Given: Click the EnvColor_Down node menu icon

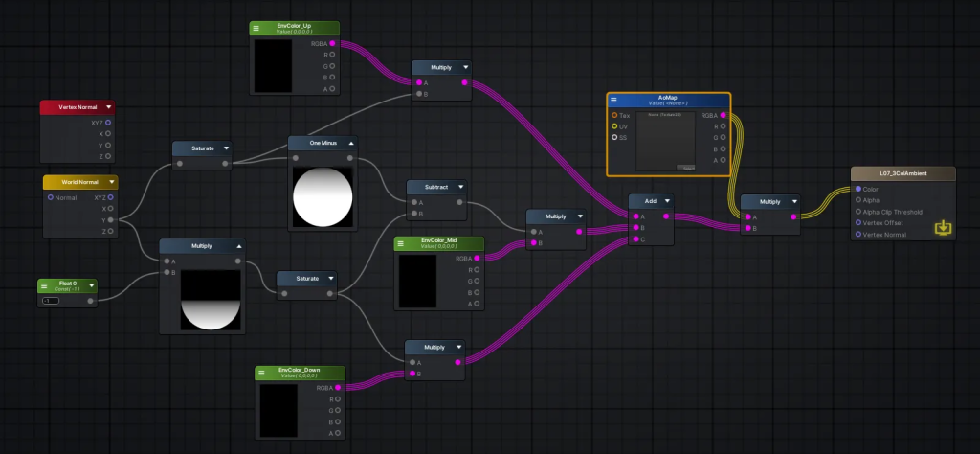Looking at the screenshot, I should pos(263,373).
